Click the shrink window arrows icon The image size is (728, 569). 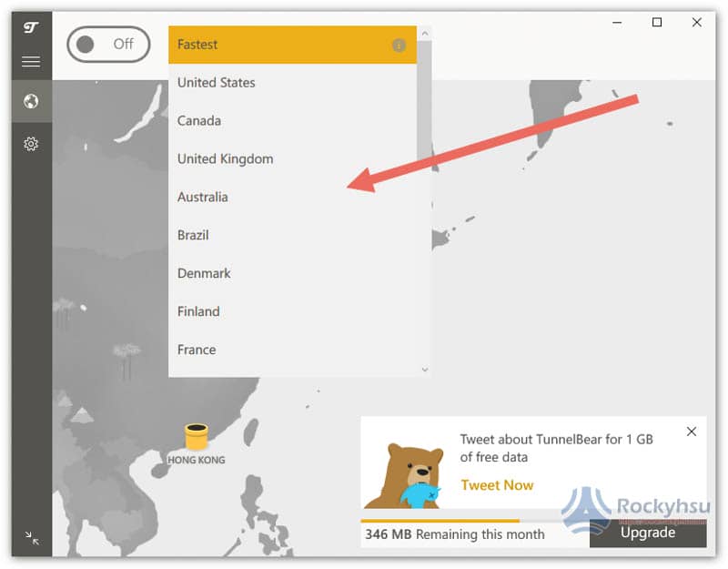coord(32,538)
